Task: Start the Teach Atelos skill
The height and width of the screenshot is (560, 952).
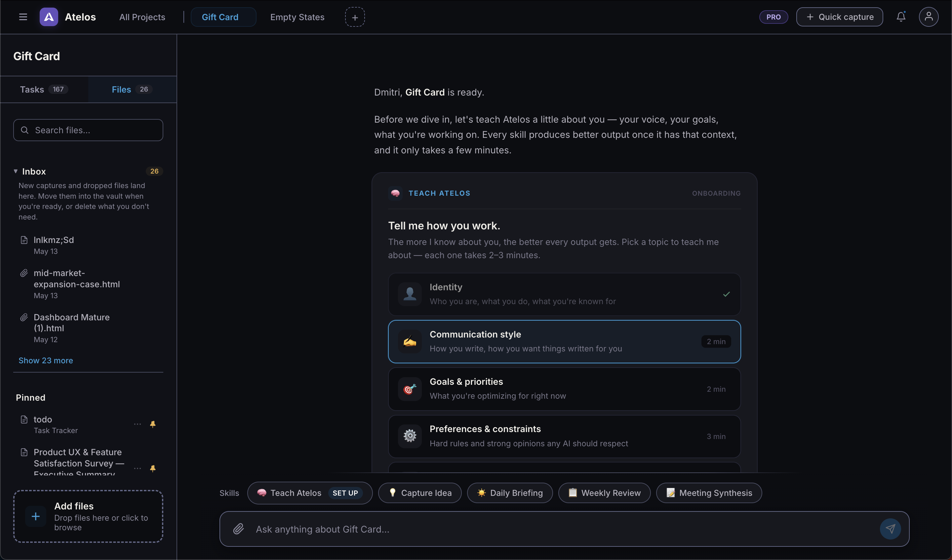Action: pyautogui.click(x=310, y=493)
